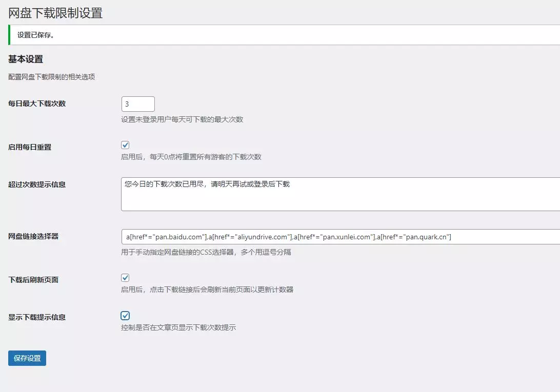Click the hint about resetting counts at 每天0点
The image size is (560, 392).
(191, 157)
